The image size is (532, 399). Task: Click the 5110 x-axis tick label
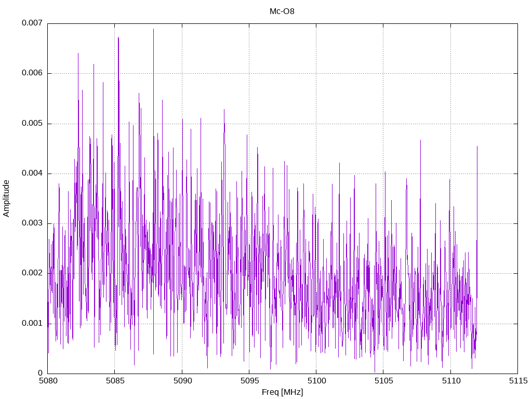point(451,381)
